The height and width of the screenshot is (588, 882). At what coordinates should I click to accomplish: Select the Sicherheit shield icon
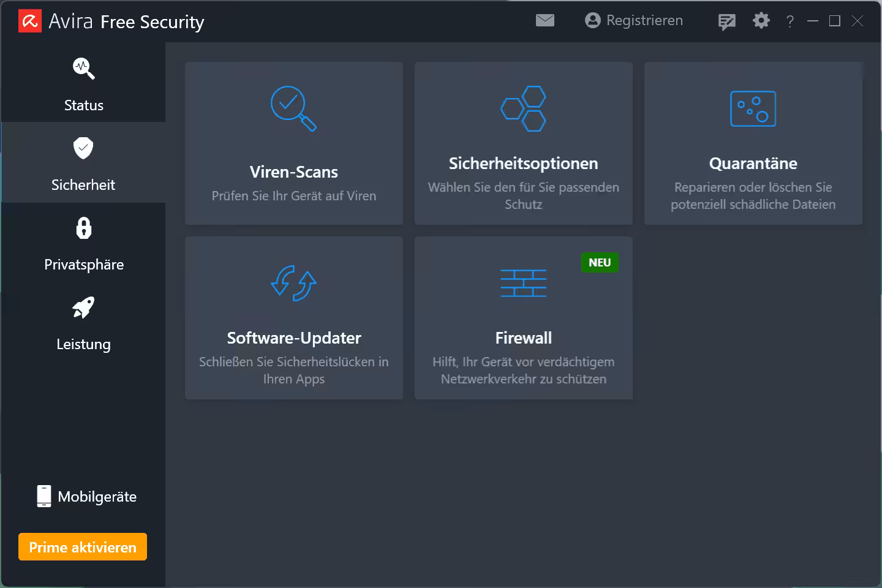pyautogui.click(x=83, y=148)
